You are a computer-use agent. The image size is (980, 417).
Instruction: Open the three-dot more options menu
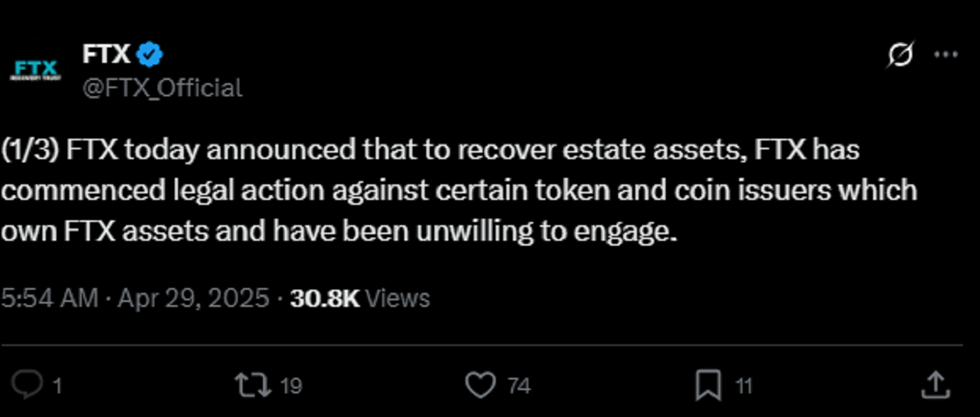(945, 55)
